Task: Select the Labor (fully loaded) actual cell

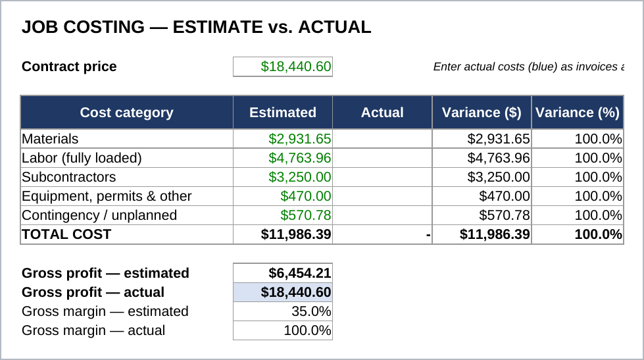Action: tap(382, 158)
